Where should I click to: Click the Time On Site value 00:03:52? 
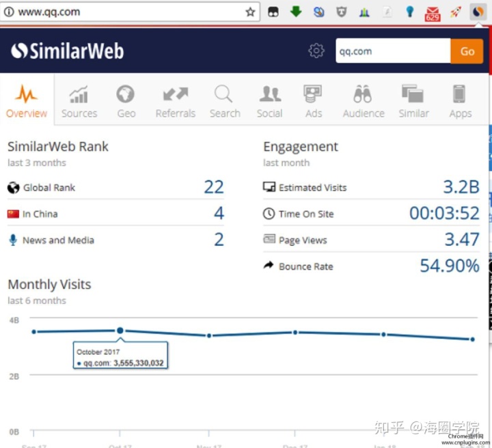coord(444,213)
